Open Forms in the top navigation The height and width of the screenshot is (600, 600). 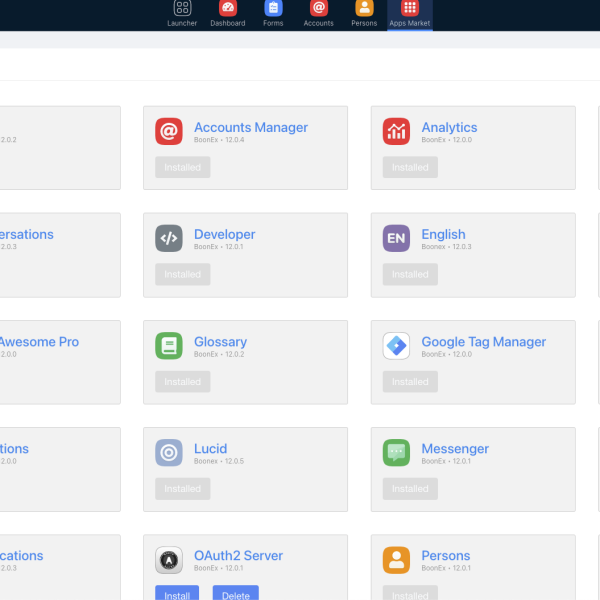click(273, 14)
